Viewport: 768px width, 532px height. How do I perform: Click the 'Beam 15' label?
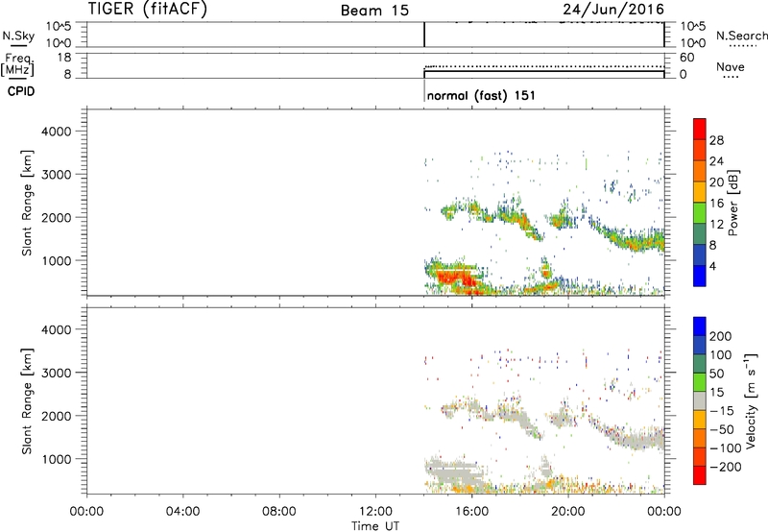[x=374, y=11]
